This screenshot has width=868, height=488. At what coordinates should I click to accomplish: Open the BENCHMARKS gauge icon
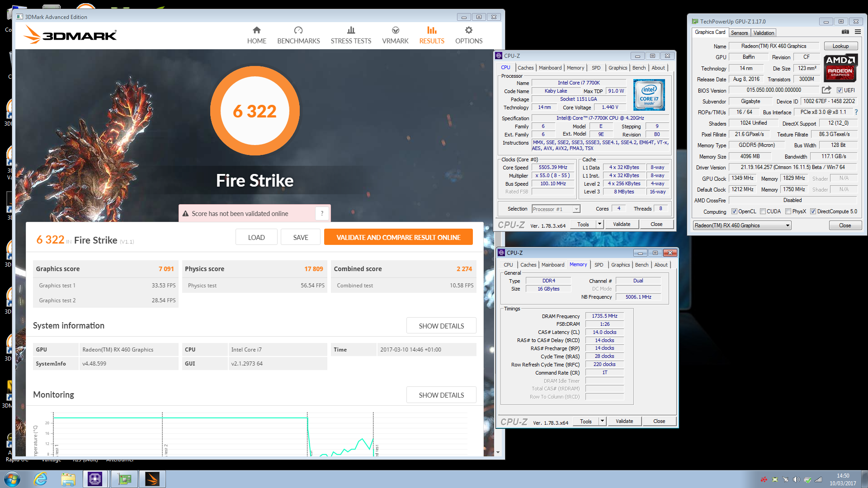pyautogui.click(x=298, y=30)
